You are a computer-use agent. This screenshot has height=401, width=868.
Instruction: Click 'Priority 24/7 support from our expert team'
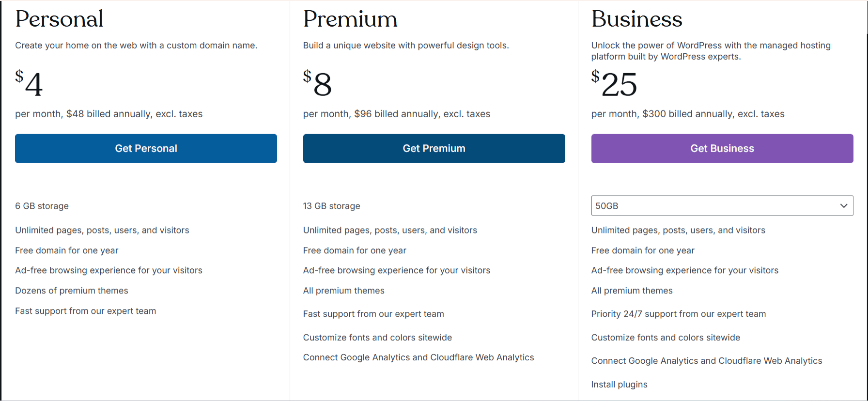coord(679,313)
